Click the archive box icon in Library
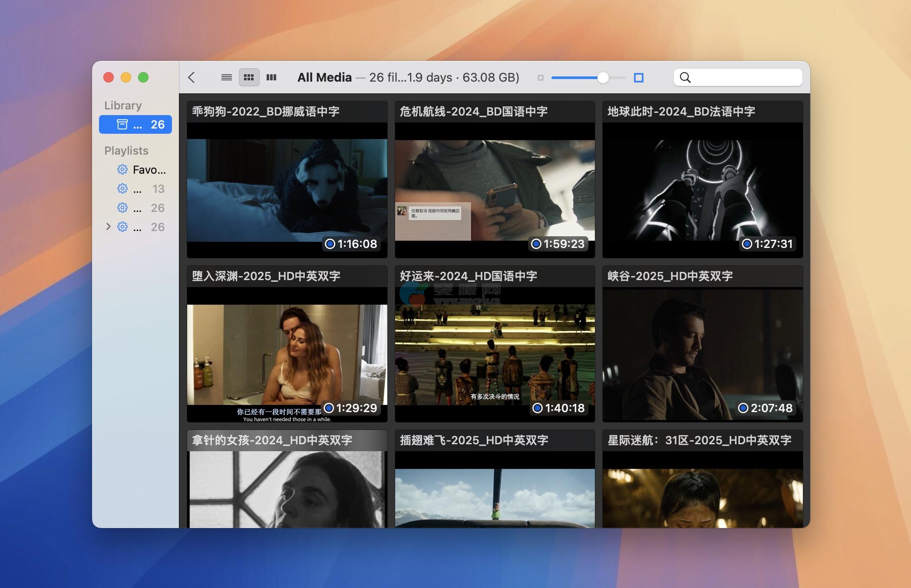The width and height of the screenshot is (911, 588). click(122, 125)
